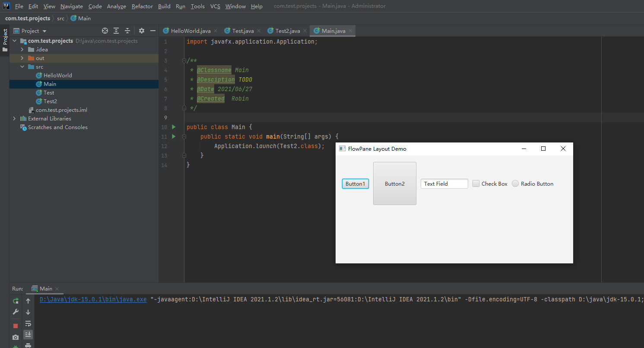Click the Text Field input in demo window
The height and width of the screenshot is (348, 644).
[444, 183]
